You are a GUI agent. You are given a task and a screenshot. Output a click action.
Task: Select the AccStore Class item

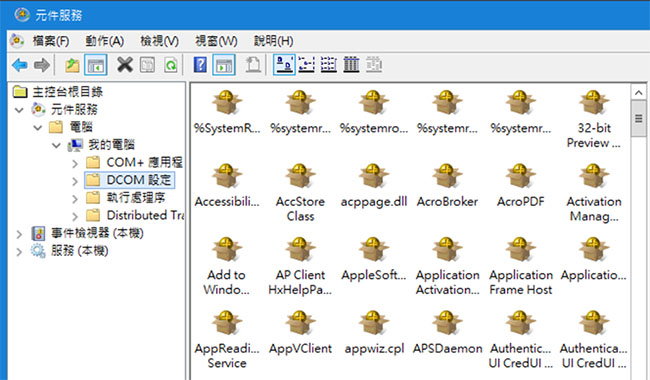300,193
